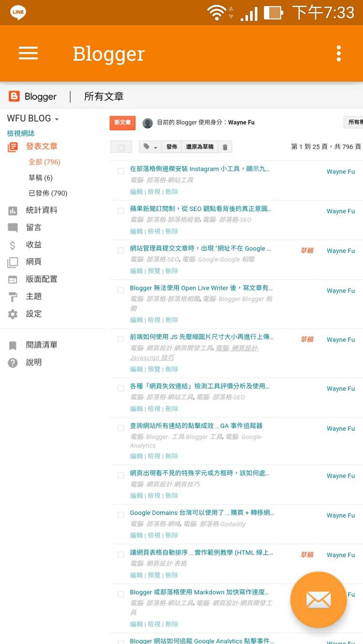Screen dimensions: 363x644
Task: Click the 統計資料 bar chart icon
Action: (13, 210)
